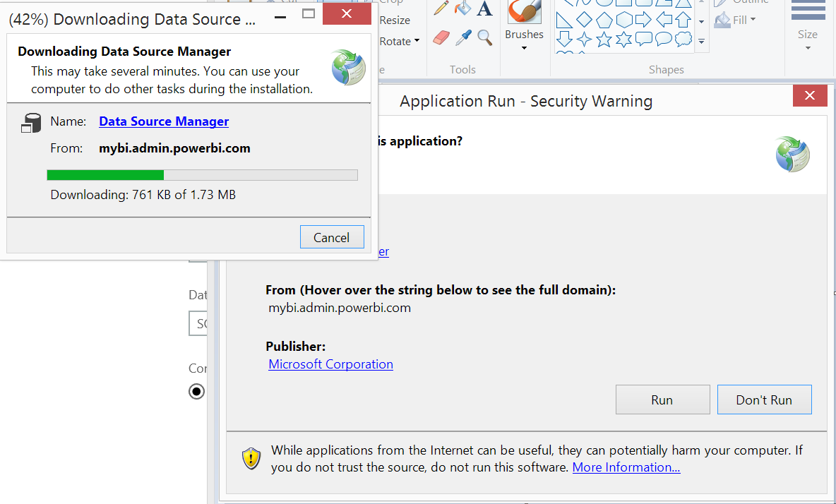Click Resize in the Paint ribbon

click(x=395, y=20)
